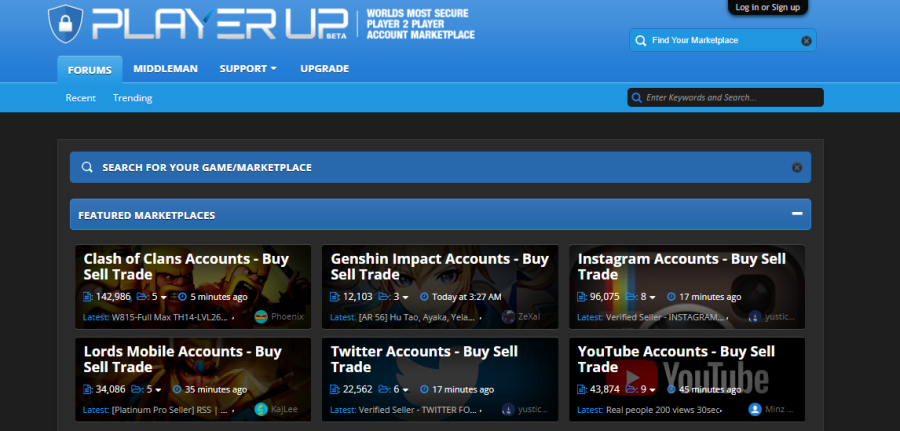900x431 pixels.
Task: Click thread count icon on Twitter Accounts card
Action: (x=335, y=390)
